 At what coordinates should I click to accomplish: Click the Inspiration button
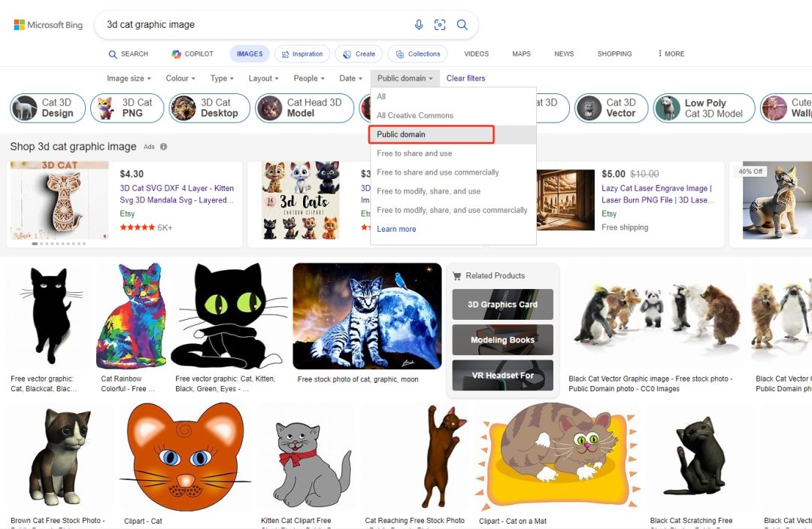pyautogui.click(x=301, y=54)
